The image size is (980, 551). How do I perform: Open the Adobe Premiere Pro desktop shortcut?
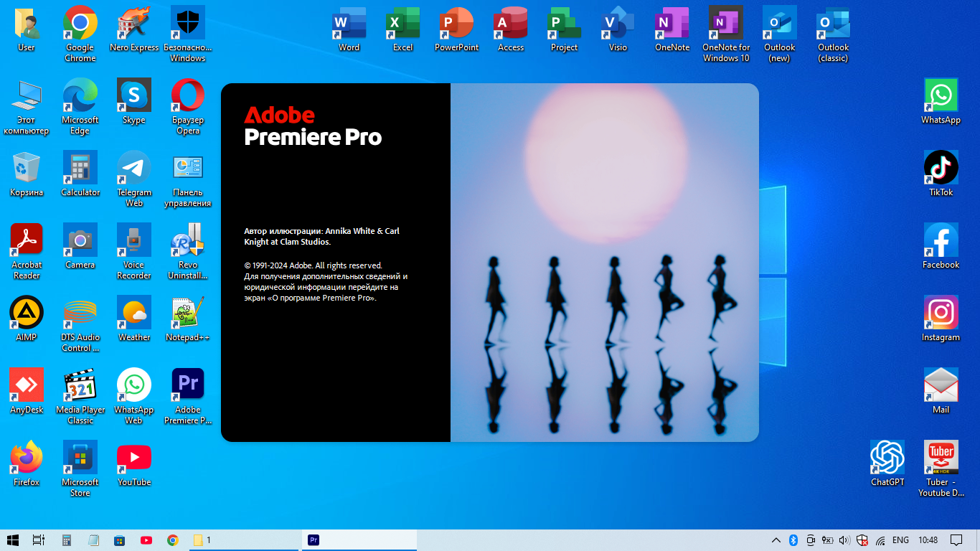coord(188,396)
